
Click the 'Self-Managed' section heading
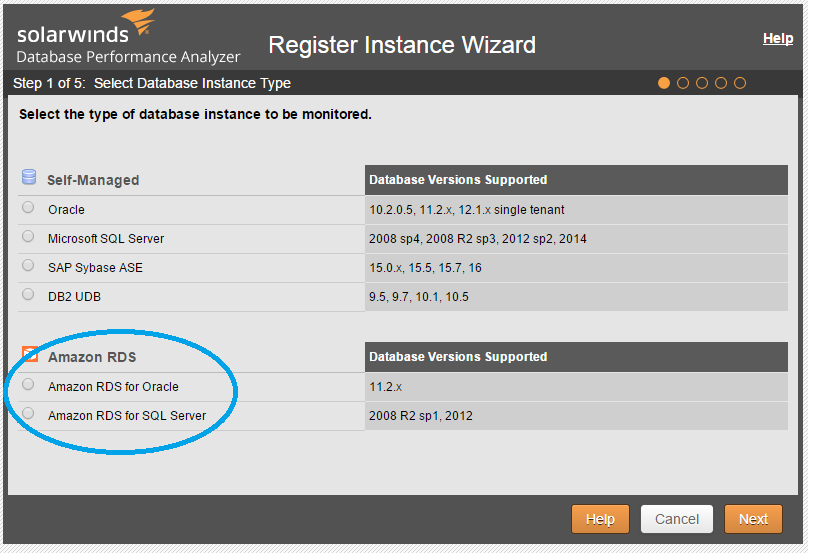coord(93,180)
